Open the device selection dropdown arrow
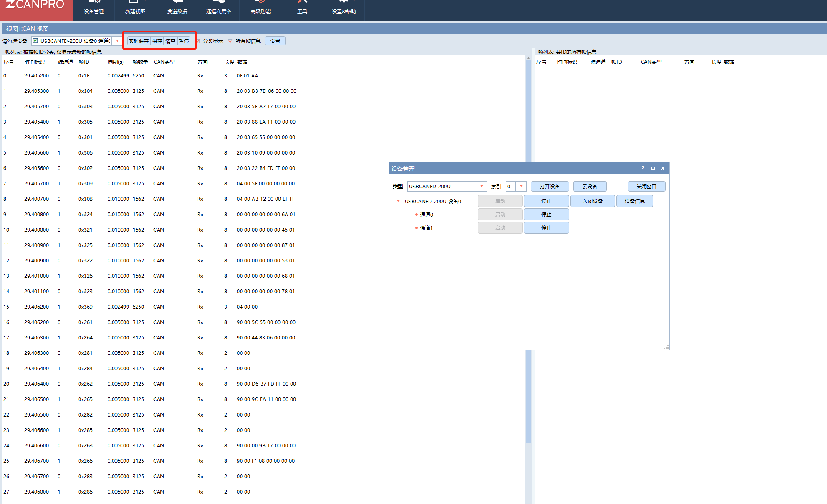Image resolution: width=827 pixels, height=504 pixels. [118, 41]
